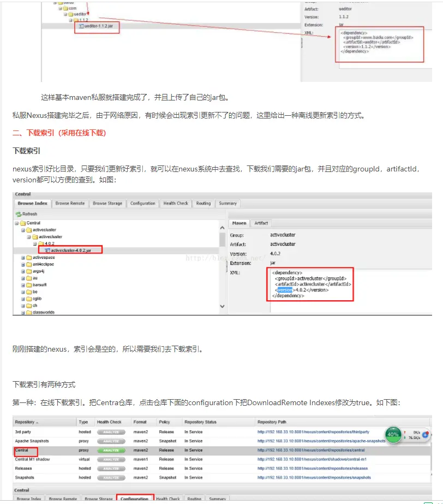This screenshot has width=443, height=504.
Task: Click the au folder icon
Action: pos(29,278)
